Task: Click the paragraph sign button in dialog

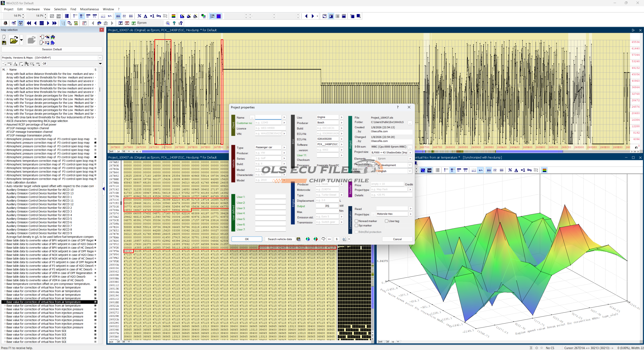Action: pos(337,239)
